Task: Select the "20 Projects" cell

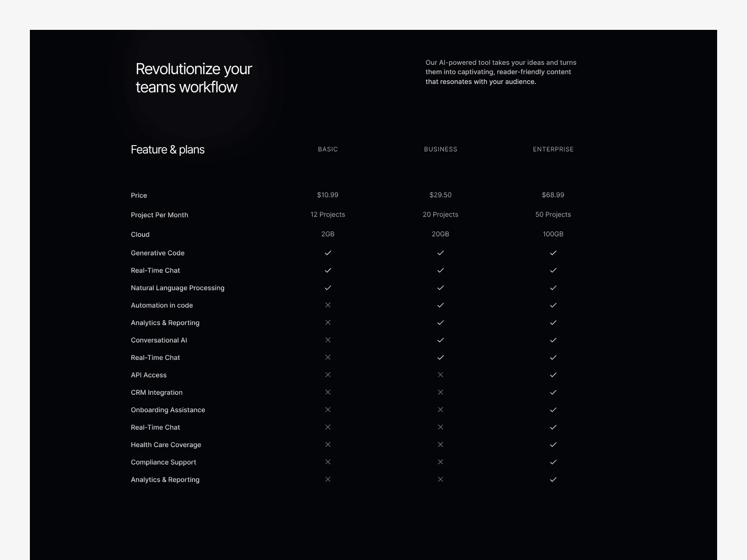Action: point(440,215)
